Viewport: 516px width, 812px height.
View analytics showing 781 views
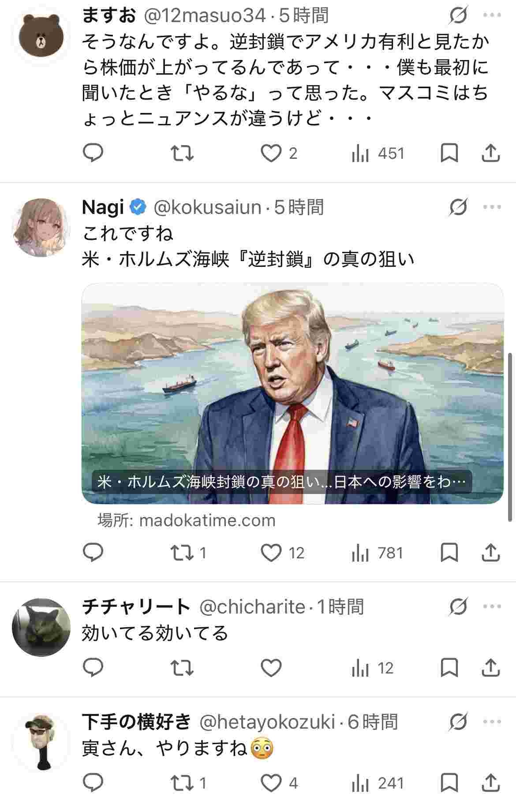pos(378,553)
